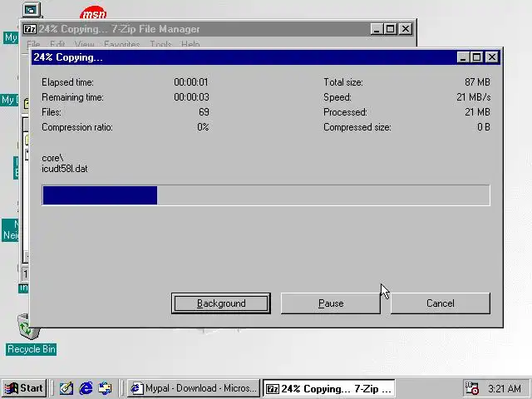
Task: Switch to Mypal - Download taskbar button
Action: point(194,388)
